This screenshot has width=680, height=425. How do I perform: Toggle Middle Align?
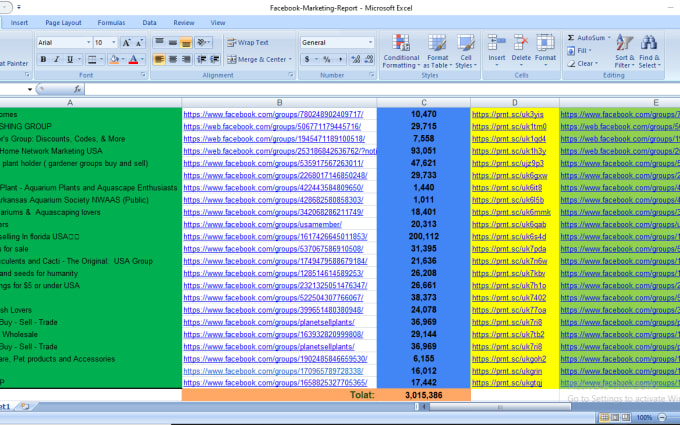click(x=173, y=42)
